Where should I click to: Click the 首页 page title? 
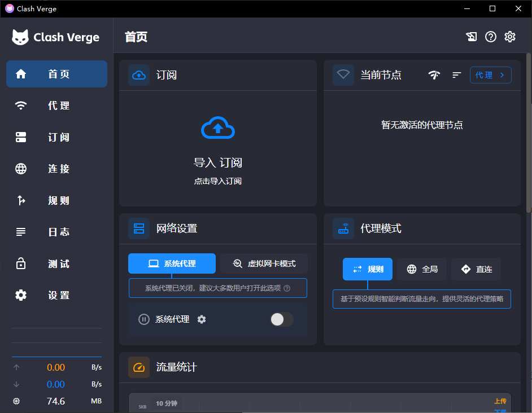136,37
